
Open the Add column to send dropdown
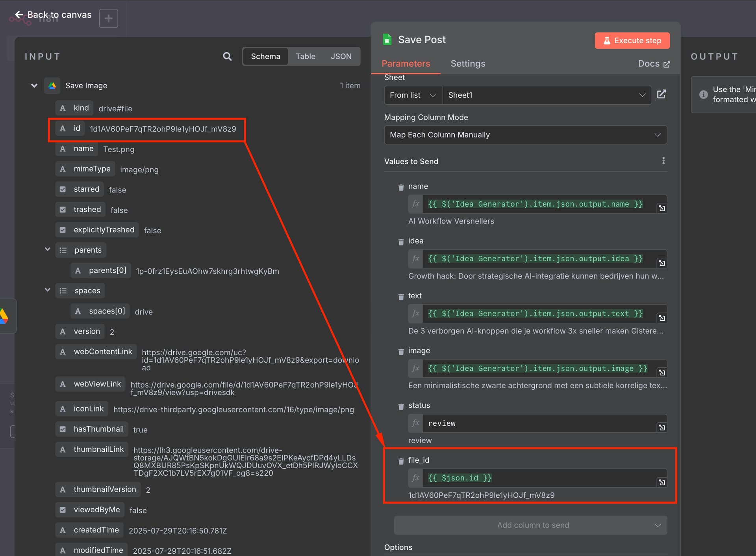pos(530,525)
